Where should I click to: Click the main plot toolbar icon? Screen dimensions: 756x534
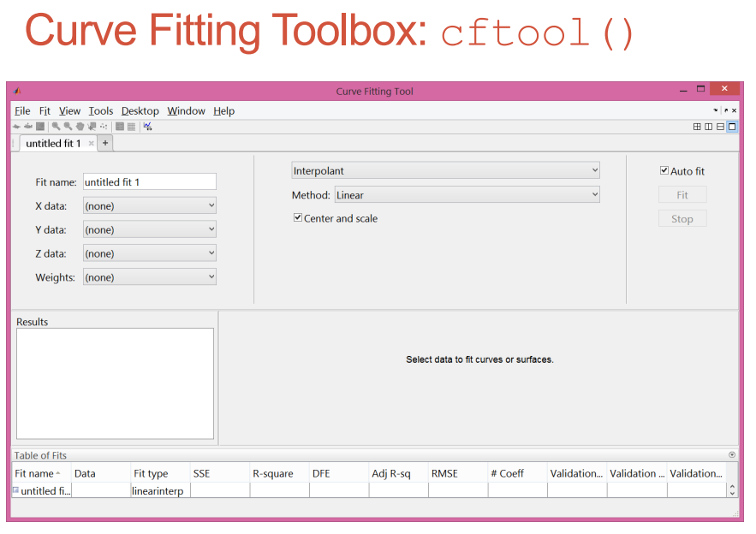[x=17, y=127]
